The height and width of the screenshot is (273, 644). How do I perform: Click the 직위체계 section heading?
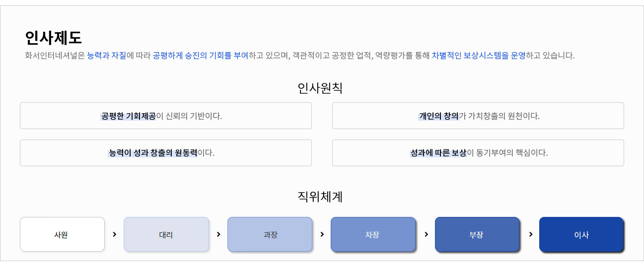tap(320, 197)
